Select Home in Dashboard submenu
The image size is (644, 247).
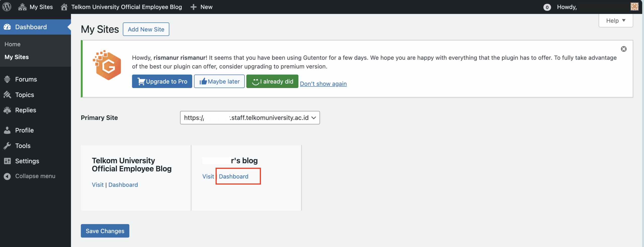pos(13,44)
